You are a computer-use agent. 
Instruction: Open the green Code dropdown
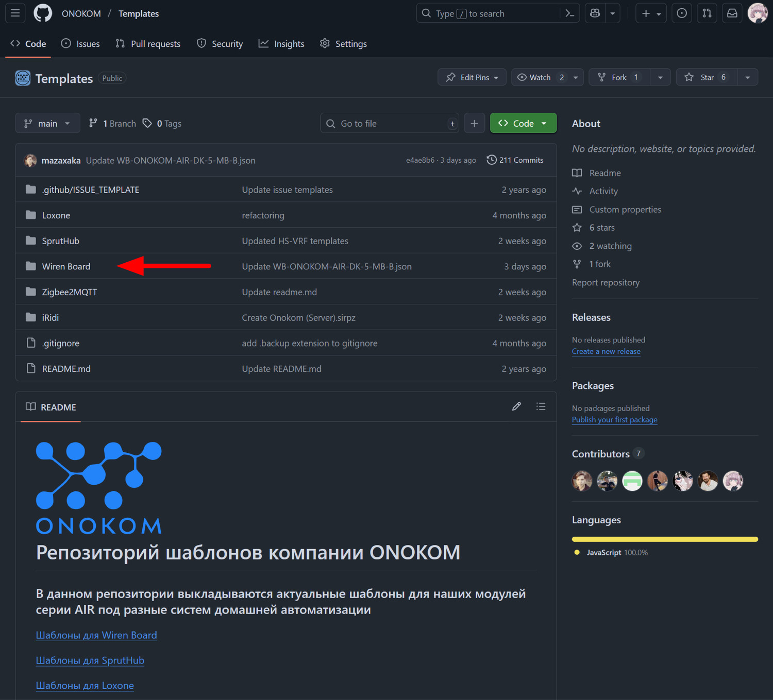pos(523,123)
